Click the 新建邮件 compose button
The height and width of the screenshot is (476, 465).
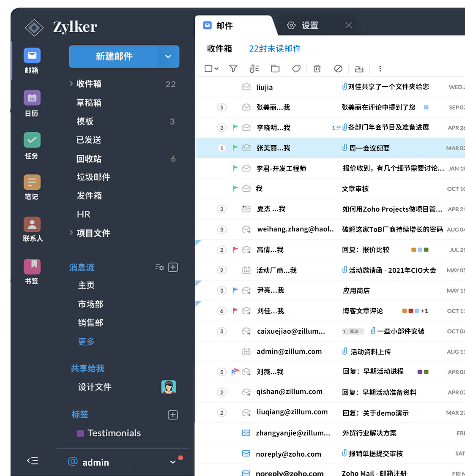pyautogui.click(x=114, y=57)
